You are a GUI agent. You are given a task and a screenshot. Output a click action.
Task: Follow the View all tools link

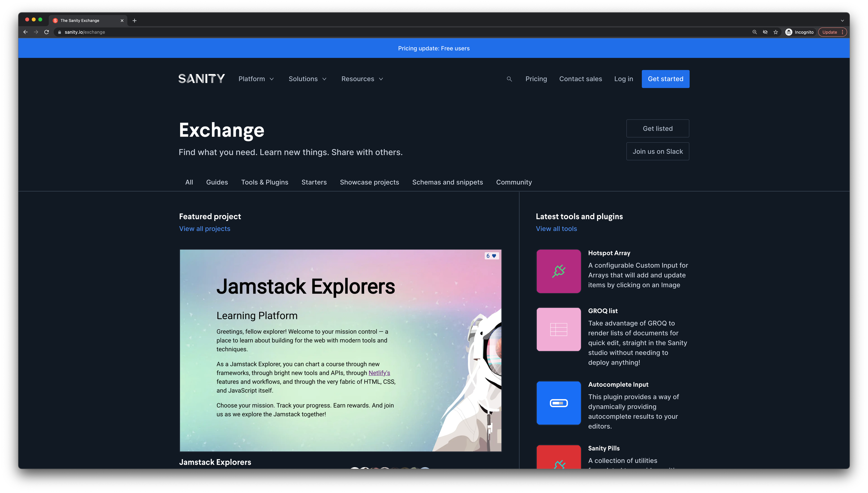tap(556, 229)
